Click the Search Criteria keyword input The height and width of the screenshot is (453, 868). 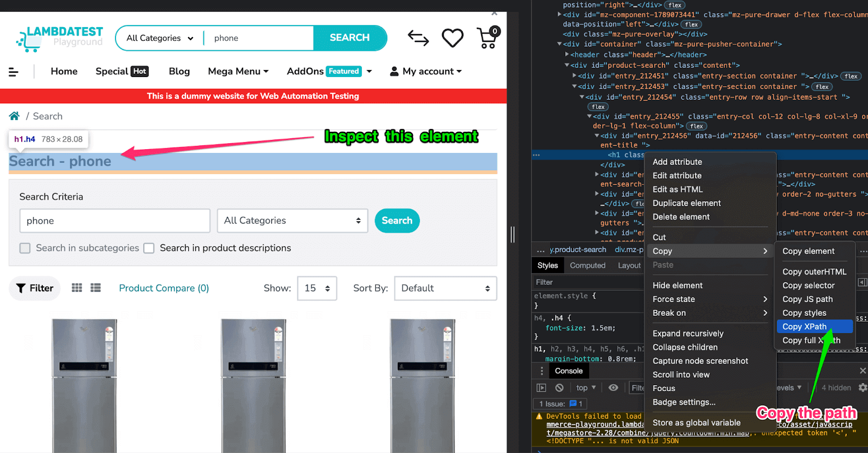pyautogui.click(x=115, y=221)
